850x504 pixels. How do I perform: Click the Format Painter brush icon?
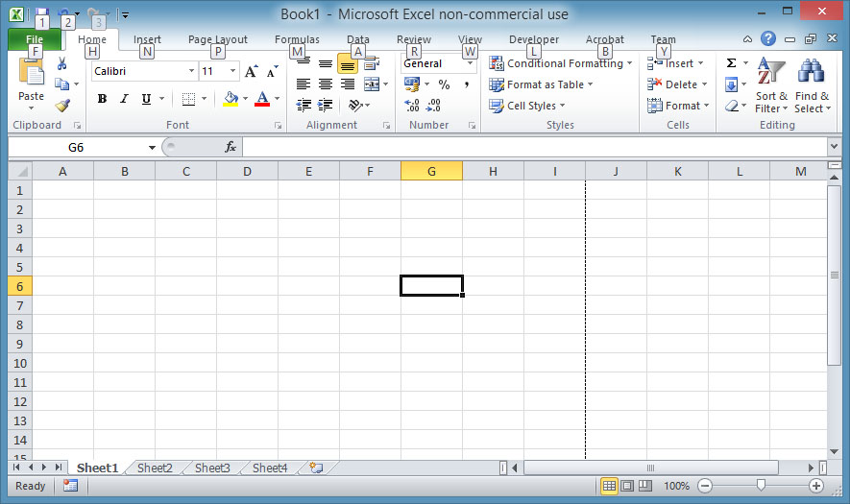(x=62, y=106)
